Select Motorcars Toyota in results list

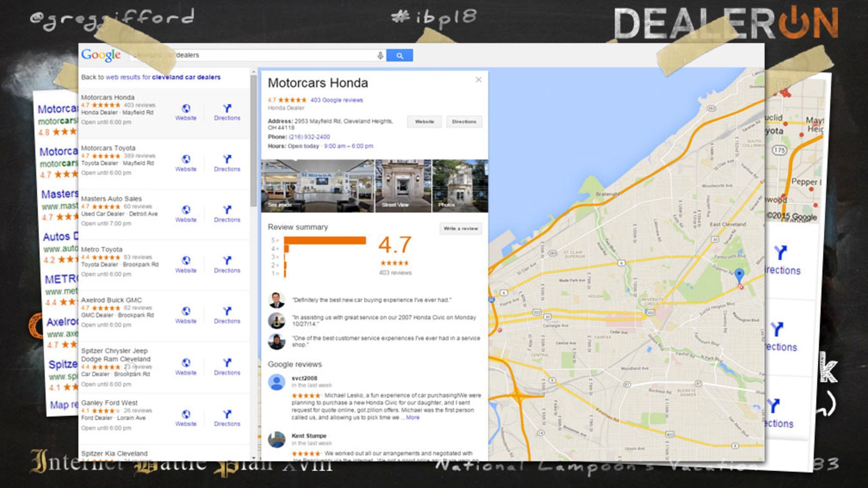108,148
